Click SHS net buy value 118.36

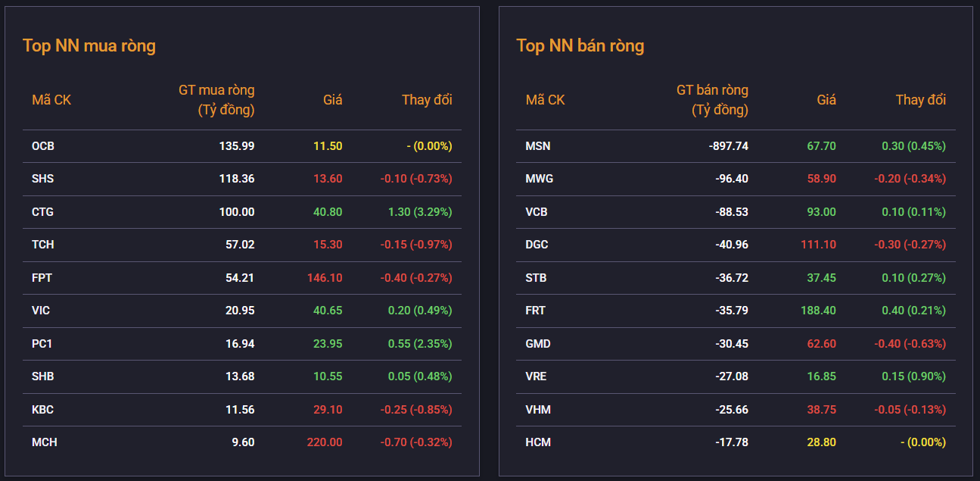pos(237,179)
